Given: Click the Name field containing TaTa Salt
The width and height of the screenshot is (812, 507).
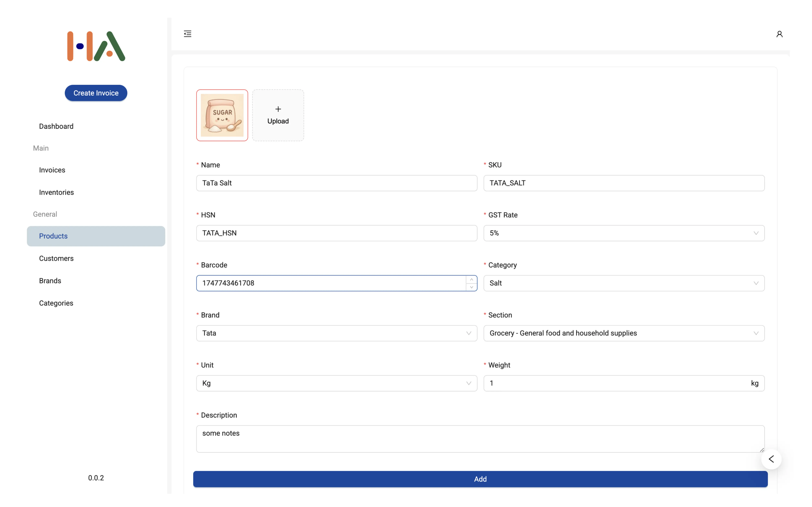Looking at the screenshot, I should pyautogui.click(x=336, y=183).
